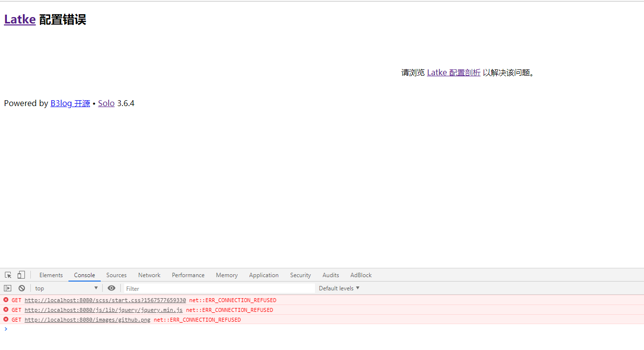The height and width of the screenshot is (350, 644).
Task: Create a live expression via eye icon
Action: click(111, 288)
